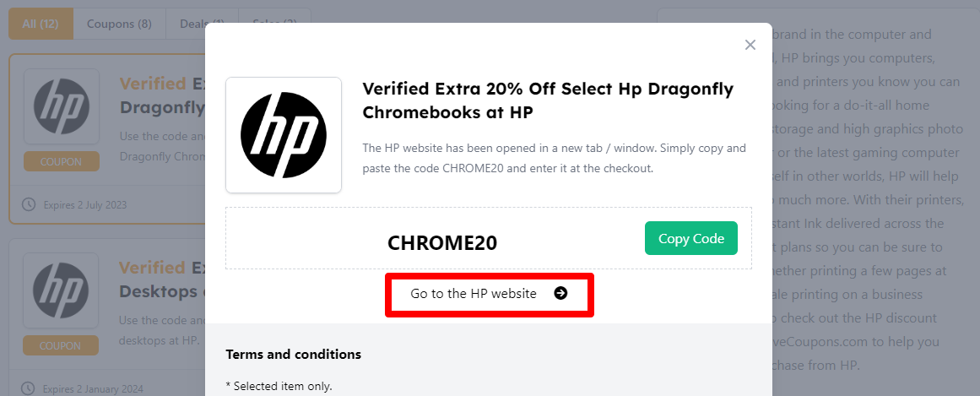The image size is (980, 396).
Task: Click the Terms and conditions heading
Action: coord(294,354)
